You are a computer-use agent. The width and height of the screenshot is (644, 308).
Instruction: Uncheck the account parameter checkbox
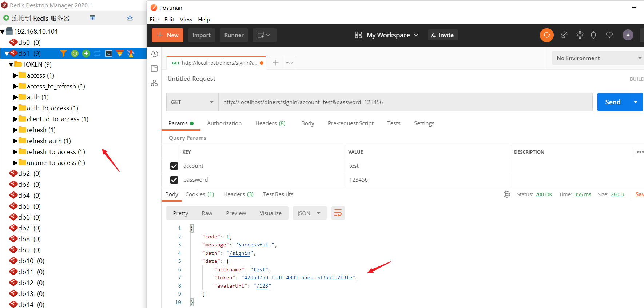coord(174,166)
